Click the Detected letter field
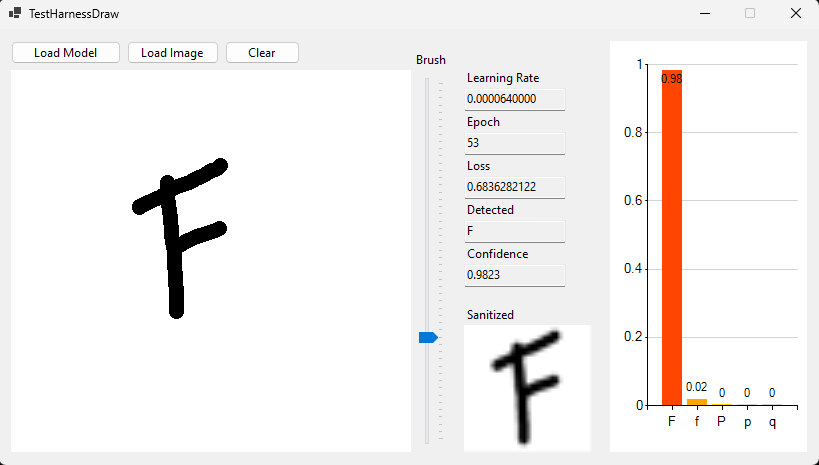The height and width of the screenshot is (465, 819). coord(514,231)
